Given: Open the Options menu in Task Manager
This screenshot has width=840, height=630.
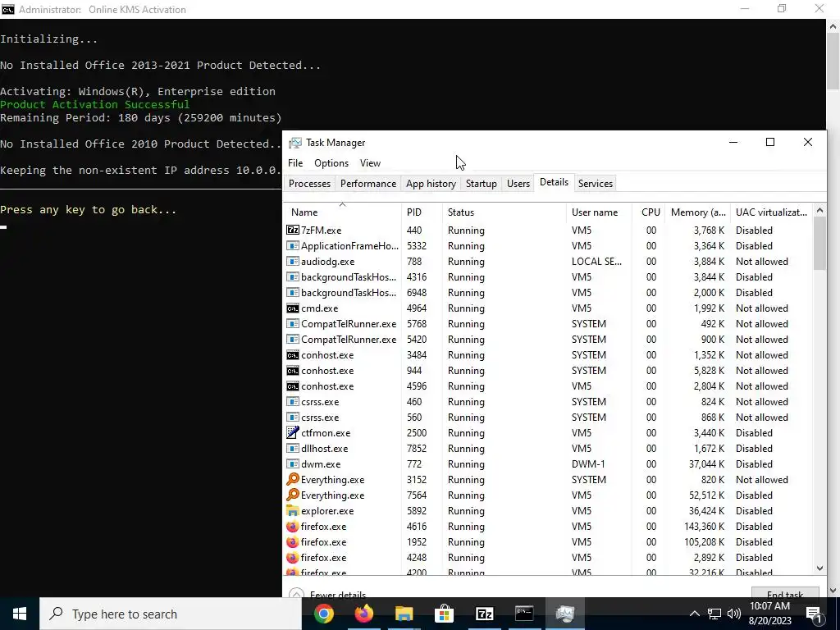Looking at the screenshot, I should pos(331,163).
